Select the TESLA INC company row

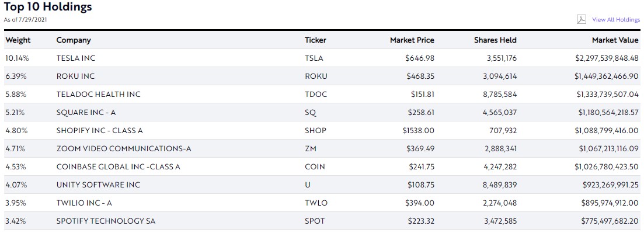322,58
